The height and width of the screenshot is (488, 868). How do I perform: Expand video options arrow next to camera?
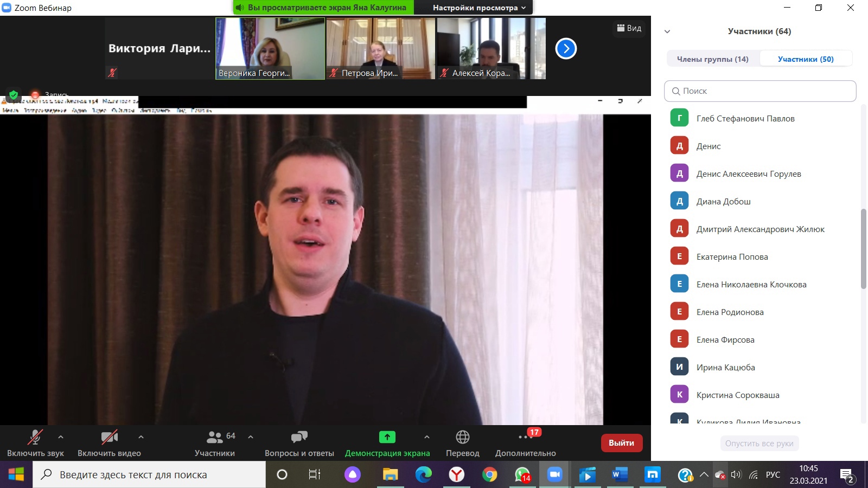click(x=141, y=436)
